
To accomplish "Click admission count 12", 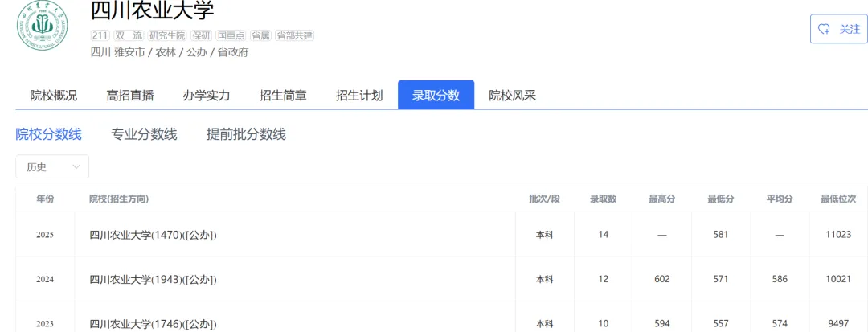I will [604, 280].
